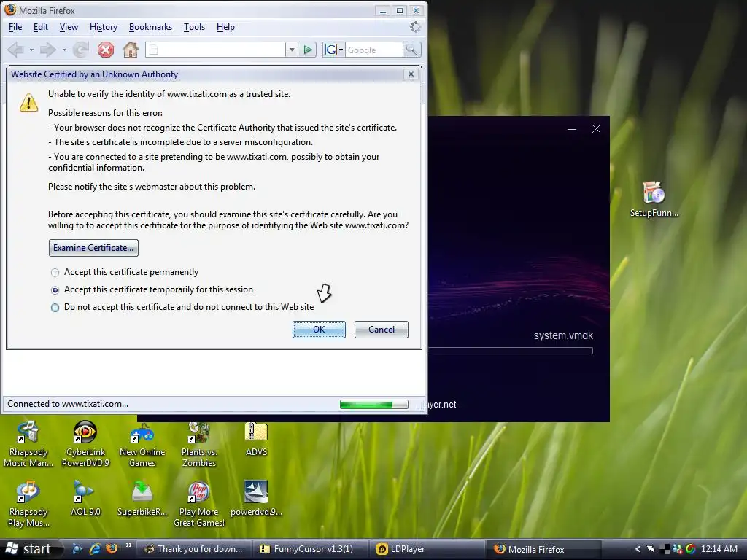Click the search magnifier icon

click(411, 50)
